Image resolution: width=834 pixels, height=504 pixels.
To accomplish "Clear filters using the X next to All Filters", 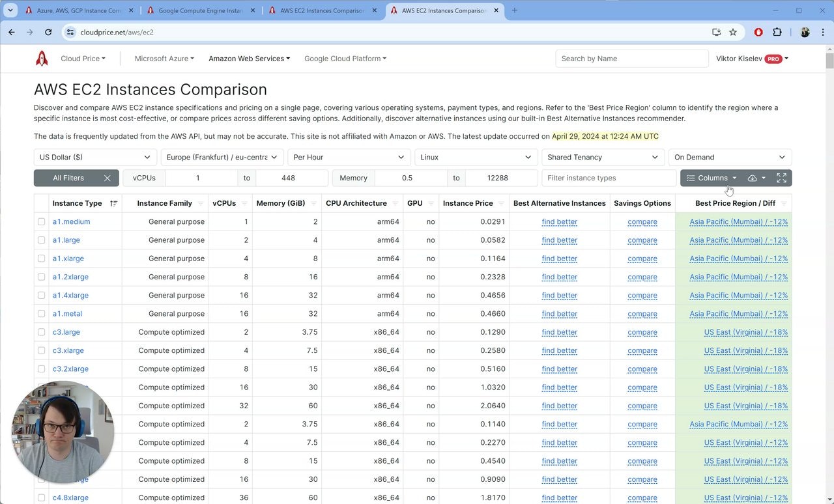I will point(108,178).
